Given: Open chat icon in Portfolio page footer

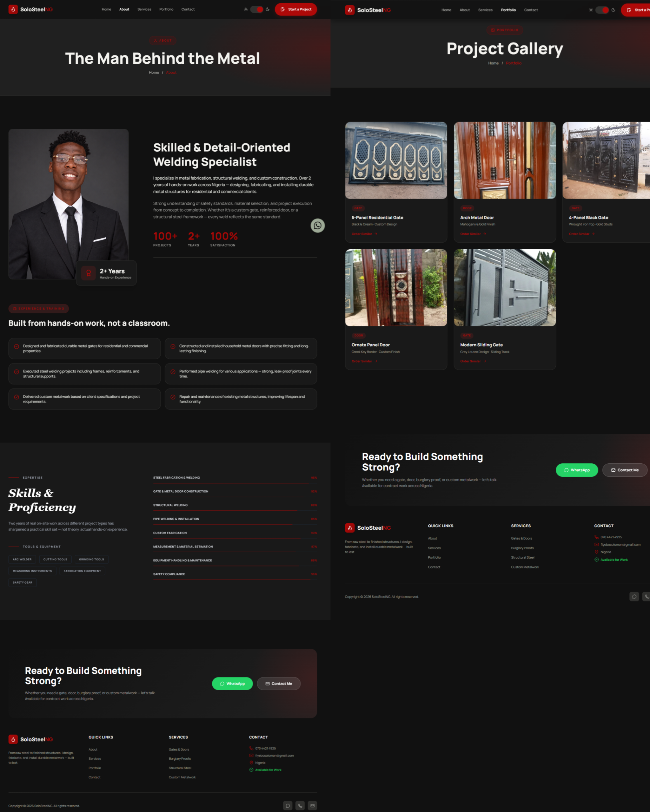Looking at the screenshot, I should (634, 597).
